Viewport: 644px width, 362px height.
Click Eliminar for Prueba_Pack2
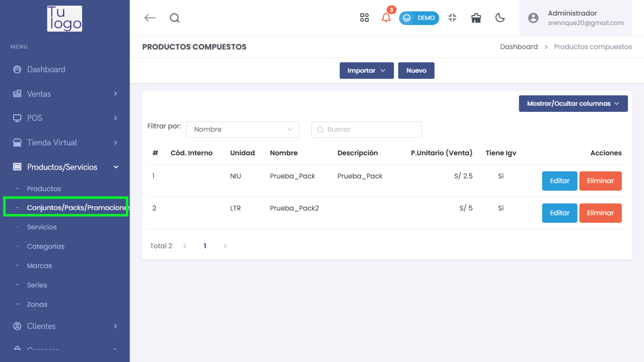(x=600, y=213)
